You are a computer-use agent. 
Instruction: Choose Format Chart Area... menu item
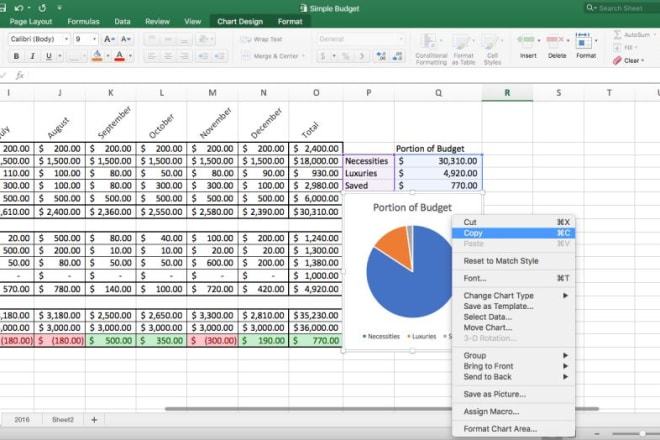(x=514, y=429)
